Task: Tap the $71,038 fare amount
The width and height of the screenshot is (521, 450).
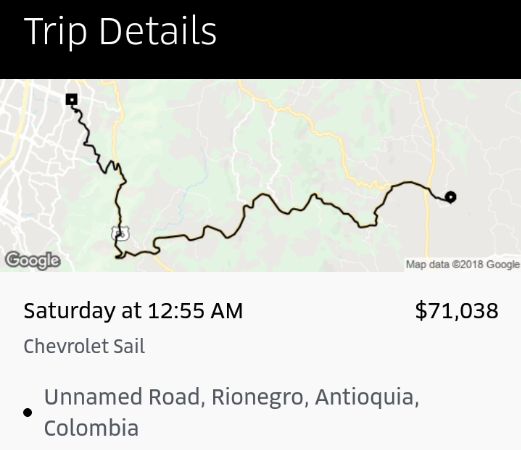Action: pyautogui.click(x=457, y=311)
